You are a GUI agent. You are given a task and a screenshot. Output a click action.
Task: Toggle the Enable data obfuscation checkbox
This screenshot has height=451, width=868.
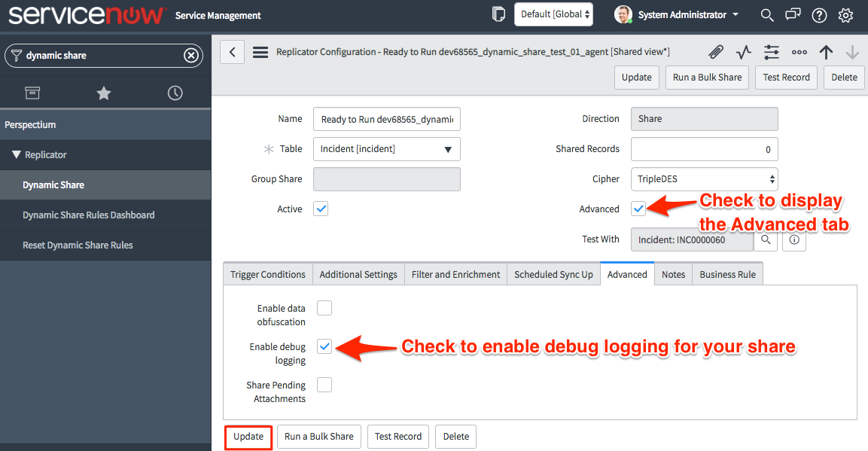(x=324, y=308)
